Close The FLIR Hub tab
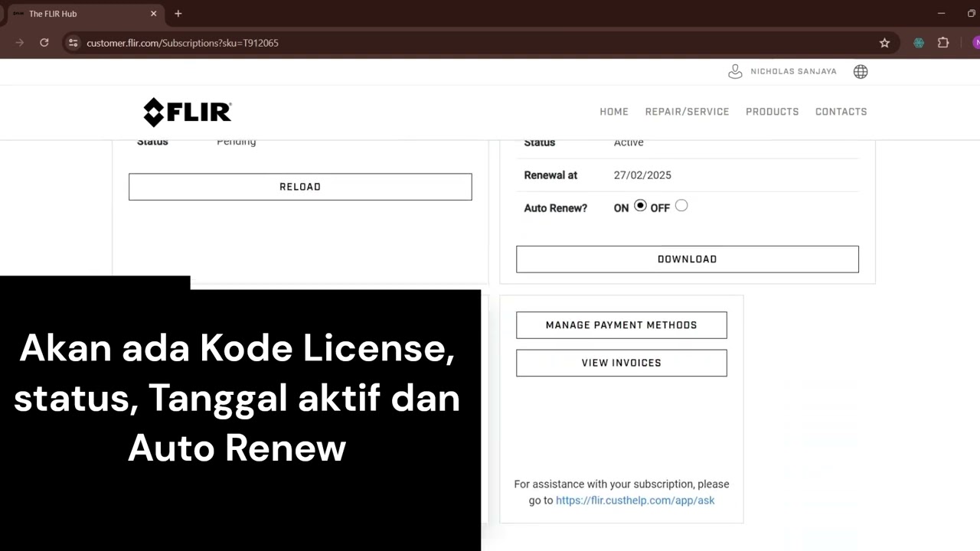Viewport: 980px width, 551px height. click(x=154, y=14)
